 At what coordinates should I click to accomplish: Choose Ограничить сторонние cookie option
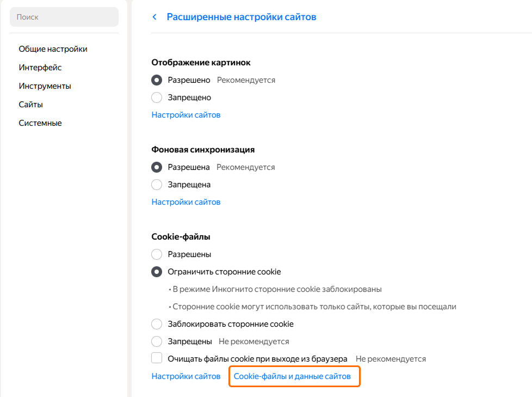click(157, 272)
